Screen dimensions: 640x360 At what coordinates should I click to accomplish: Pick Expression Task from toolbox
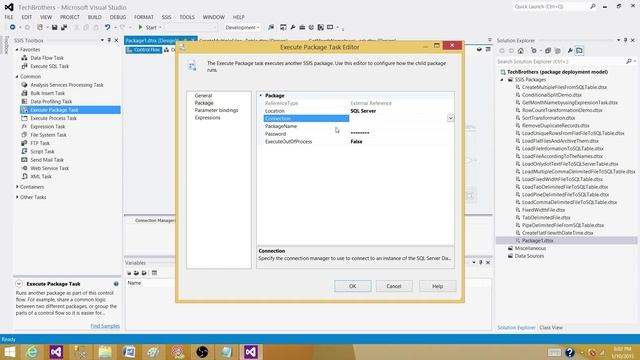47,127
